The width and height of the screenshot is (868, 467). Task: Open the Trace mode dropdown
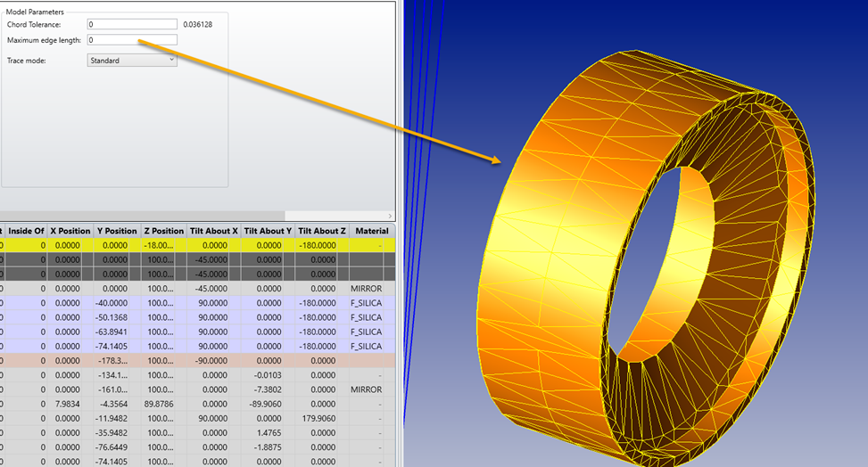pyautogui.click(x=132, y=61)
